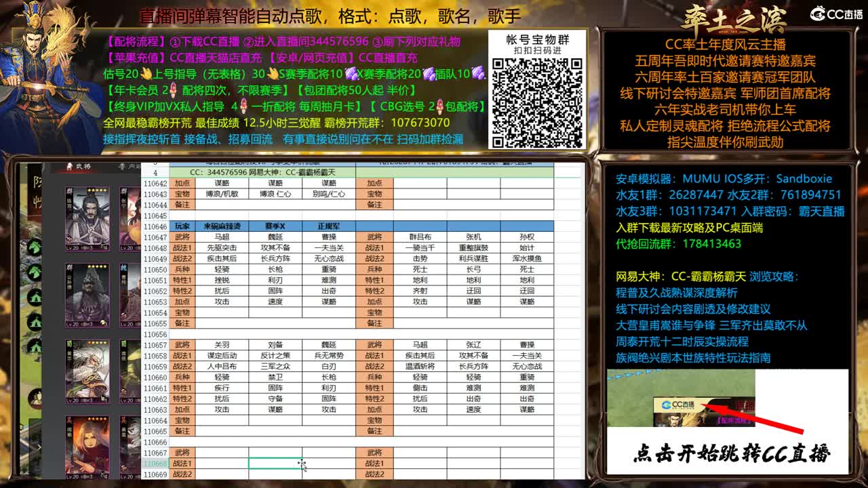Select the cell 反计之策

tap(275, 356)
